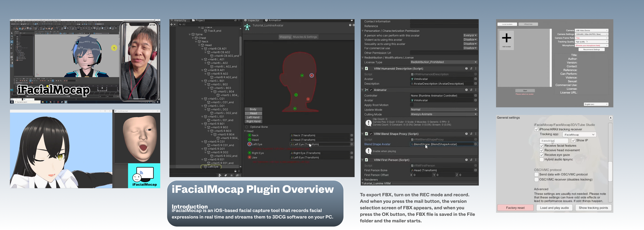
Task: Click object picker for Animator Controller field
Action: pyautogui.click(x=476, y=95)
